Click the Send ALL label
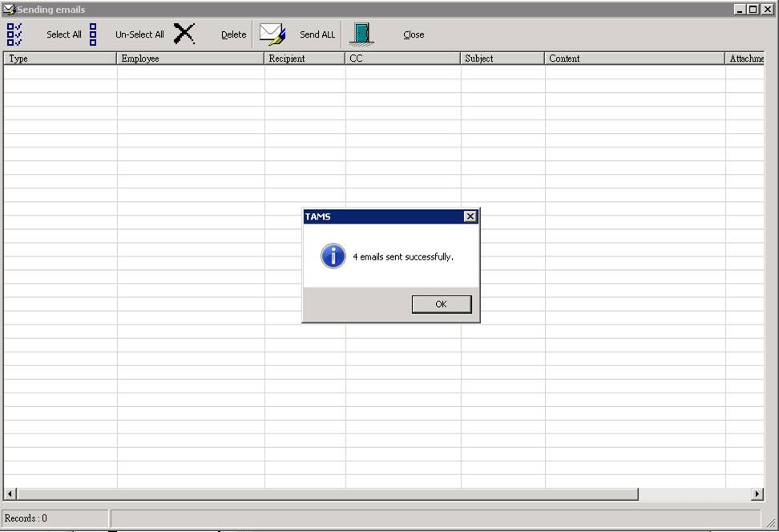779x532 pixels. pyautogui.click(x=317, y=34)
